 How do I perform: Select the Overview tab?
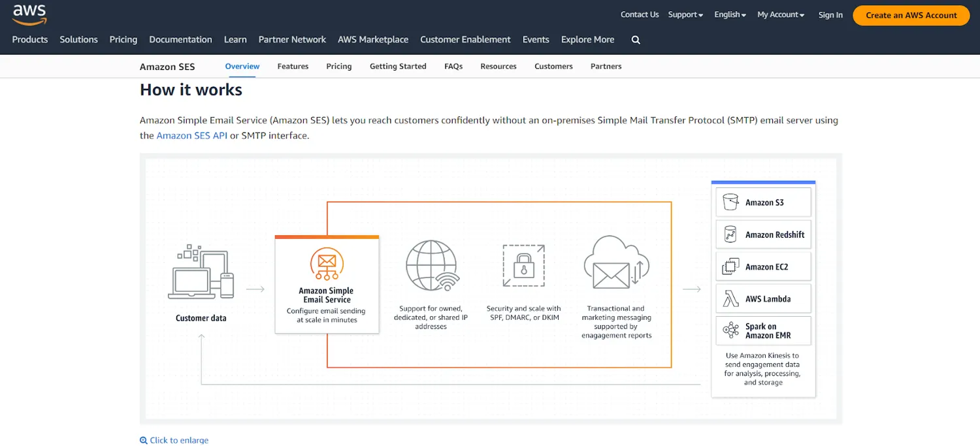[242, 66]
